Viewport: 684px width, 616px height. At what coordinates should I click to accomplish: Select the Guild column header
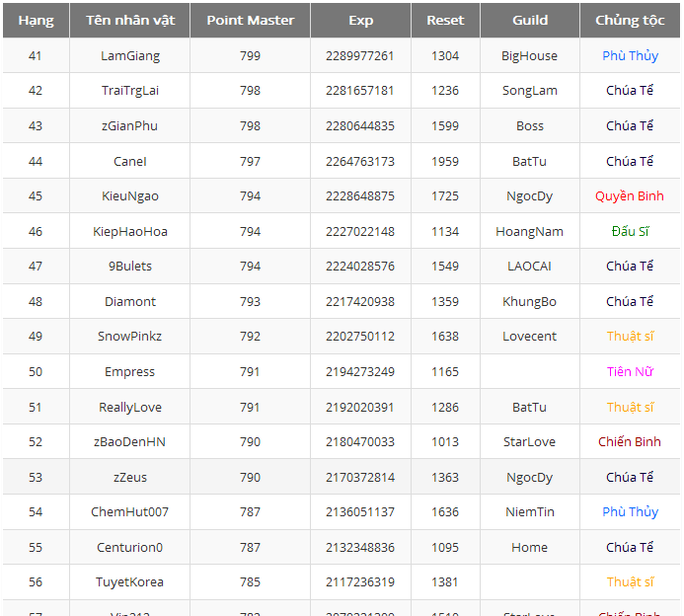[x=530, y=21]
